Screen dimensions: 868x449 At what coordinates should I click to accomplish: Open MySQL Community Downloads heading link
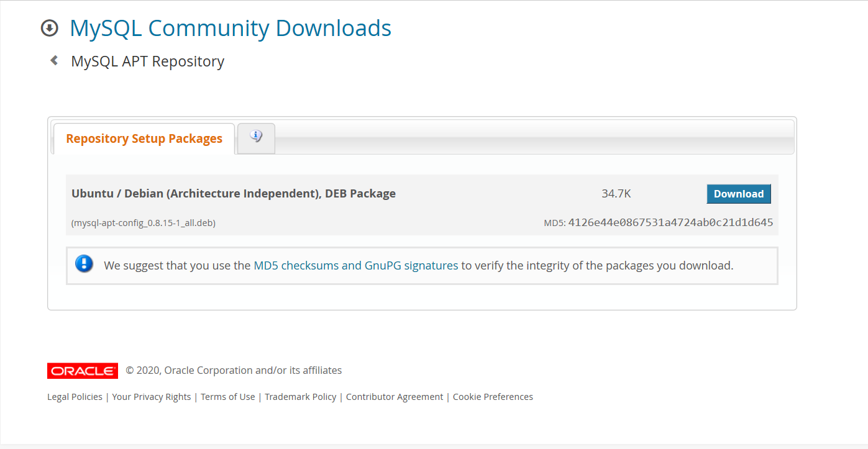pos(231,28)
